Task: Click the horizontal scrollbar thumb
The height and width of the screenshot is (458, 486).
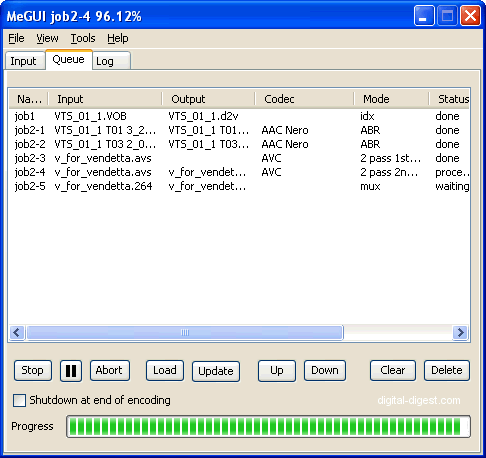Action: (185, 332)
